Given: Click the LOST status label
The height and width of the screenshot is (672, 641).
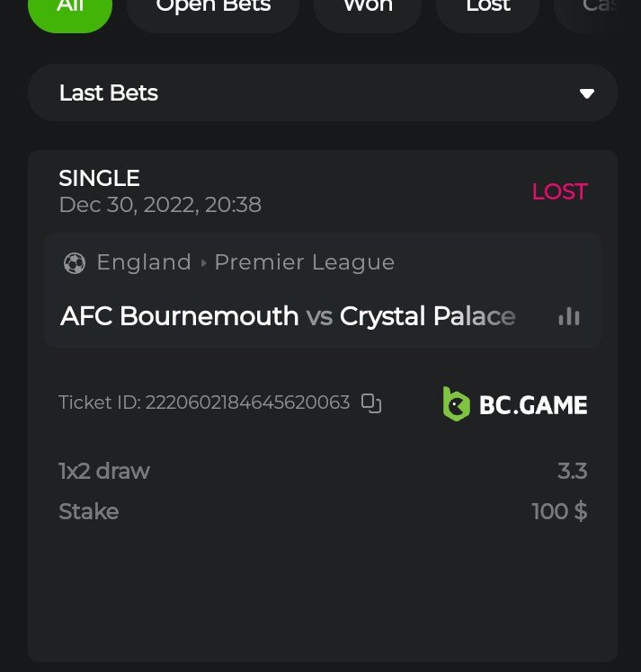Looking at the screenshot, I should (x=559, y=191).
